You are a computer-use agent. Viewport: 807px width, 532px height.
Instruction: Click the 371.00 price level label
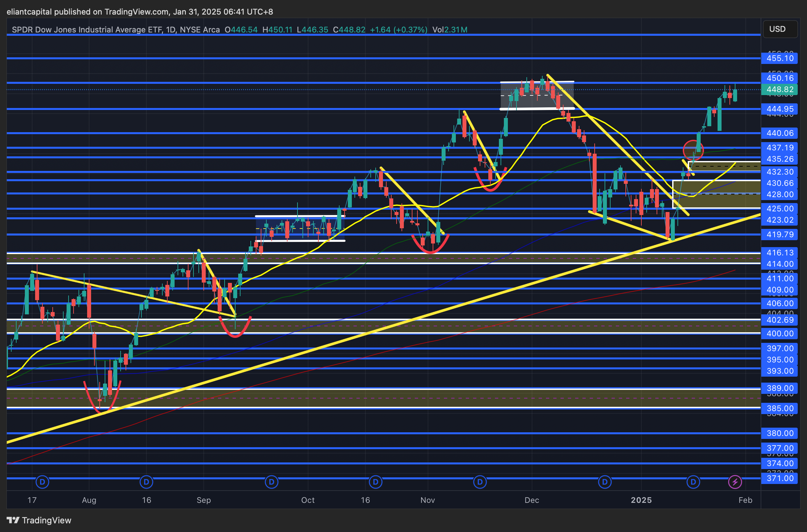coord(780,478)
